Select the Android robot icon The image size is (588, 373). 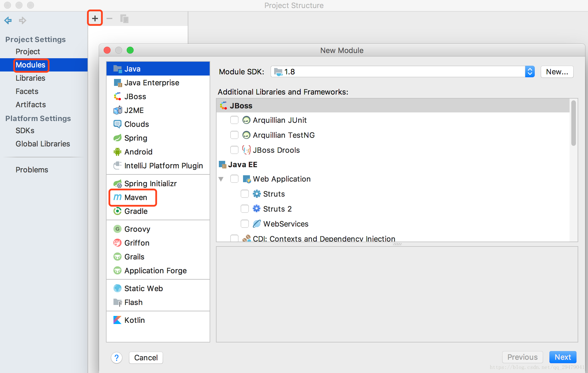click(x=117, y=152)
